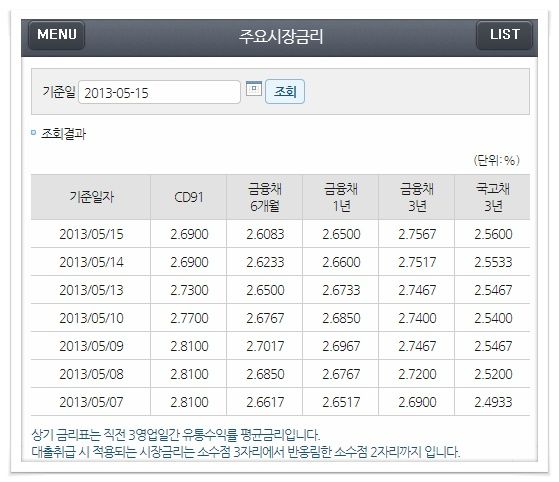
Task: Click 3-year bond value 2.6900 for 2013/05/07
Action: (417, 402)
